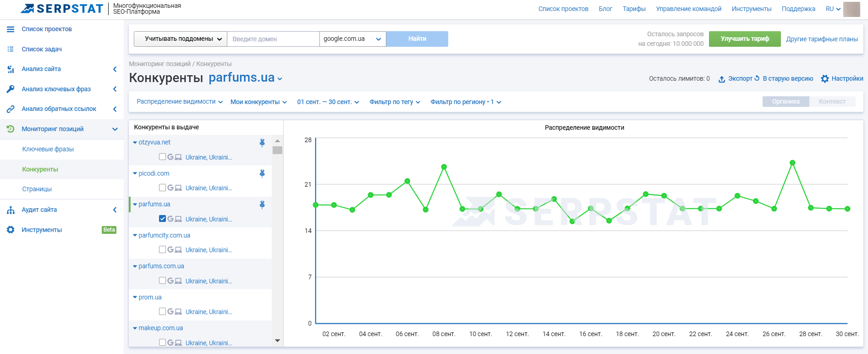Open the Serpstat logo home link
868x354 pixels.
click(x=62, y=8)
